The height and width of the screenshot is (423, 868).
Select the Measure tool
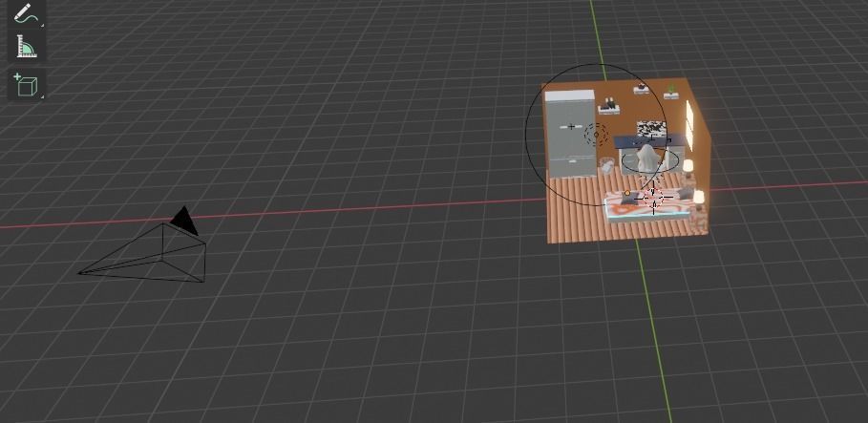point(27,47)
